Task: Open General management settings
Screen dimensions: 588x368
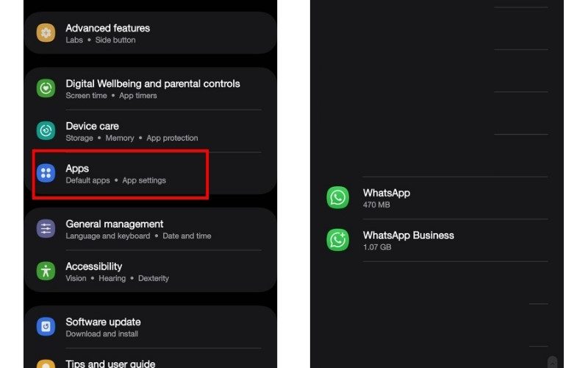Action: tap(150, 229)
